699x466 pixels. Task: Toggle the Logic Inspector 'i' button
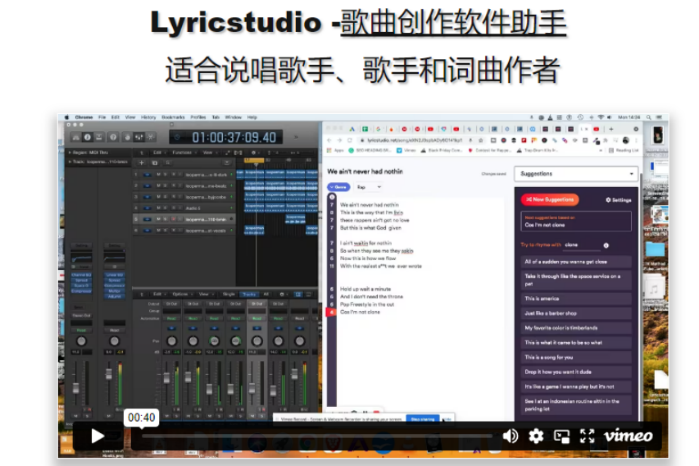coord(87,137)
